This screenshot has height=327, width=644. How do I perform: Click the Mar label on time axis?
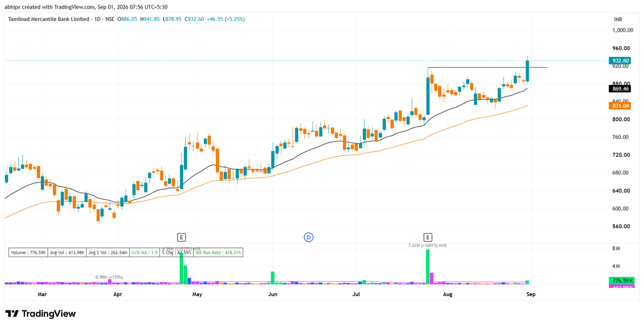42,294
